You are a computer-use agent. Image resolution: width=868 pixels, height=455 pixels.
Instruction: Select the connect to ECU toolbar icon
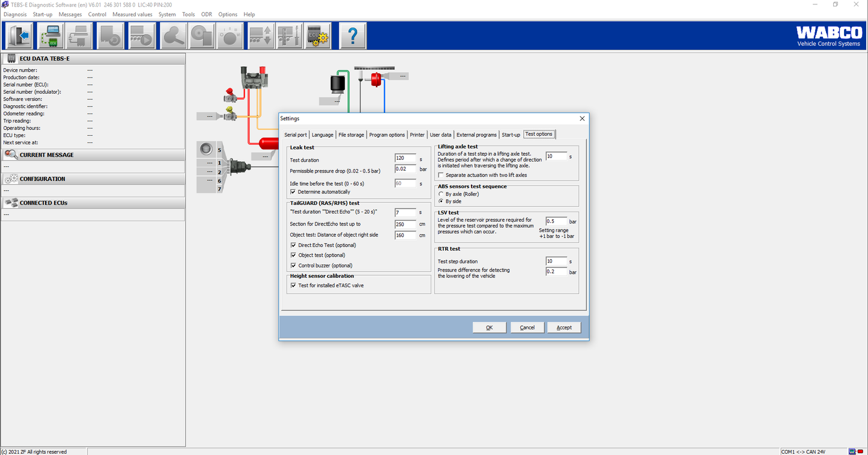point(50,35)
